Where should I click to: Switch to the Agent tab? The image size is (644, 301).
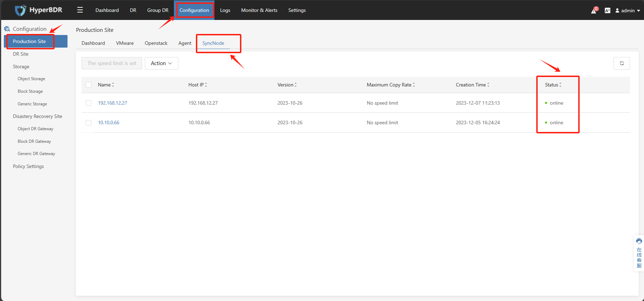(x=185, y=43)
